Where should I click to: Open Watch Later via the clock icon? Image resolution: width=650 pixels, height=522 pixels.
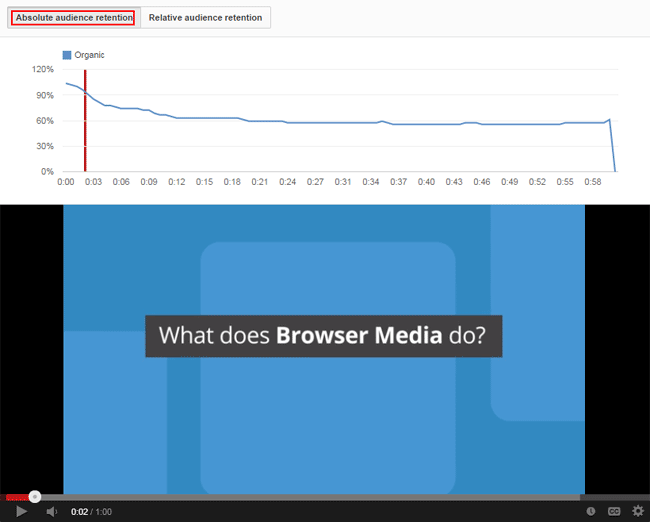tap(591, 512)
